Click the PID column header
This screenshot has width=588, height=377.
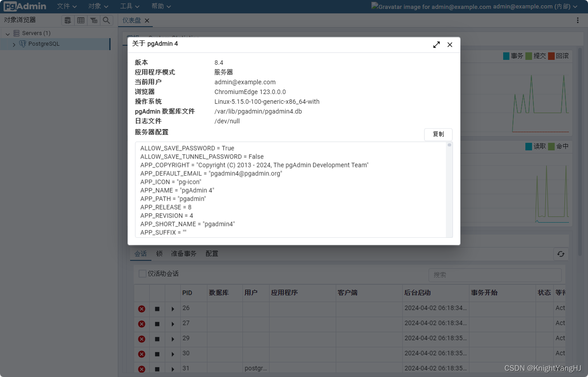click(194, 293)
